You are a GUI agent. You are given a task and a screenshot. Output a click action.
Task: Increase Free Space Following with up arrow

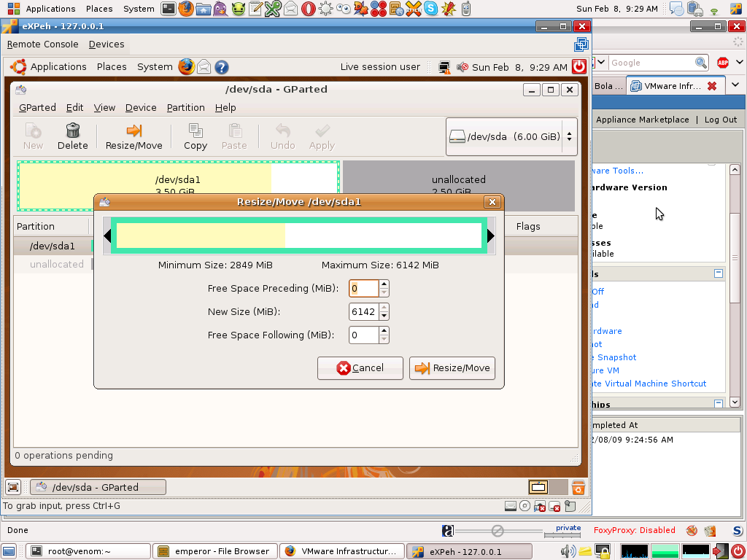[x=384, y=331]
